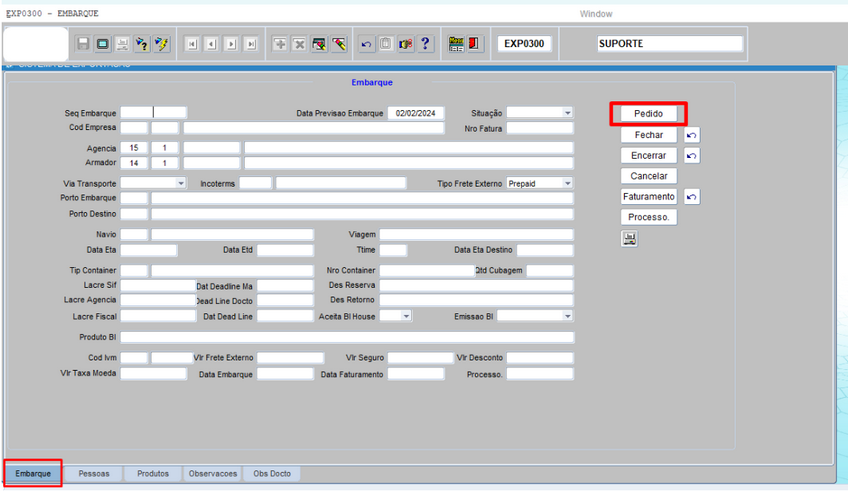Click undo arrow beside Faturamento button
This screenshot has height=492, width=848.
click(x=691, y=197)
